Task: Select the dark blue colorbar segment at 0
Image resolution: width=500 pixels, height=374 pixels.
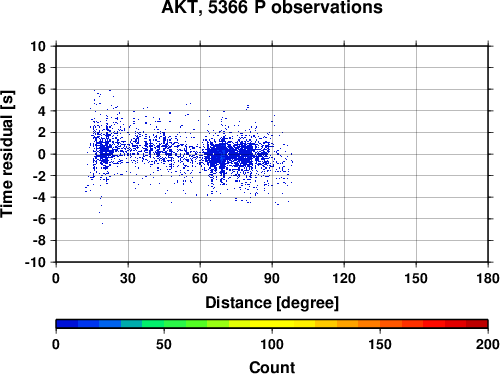Action: point(67,324)
